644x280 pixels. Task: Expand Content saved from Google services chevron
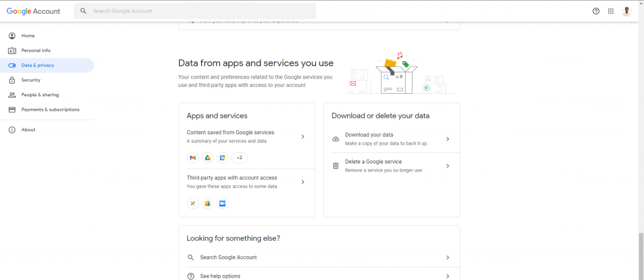[303, 137]
